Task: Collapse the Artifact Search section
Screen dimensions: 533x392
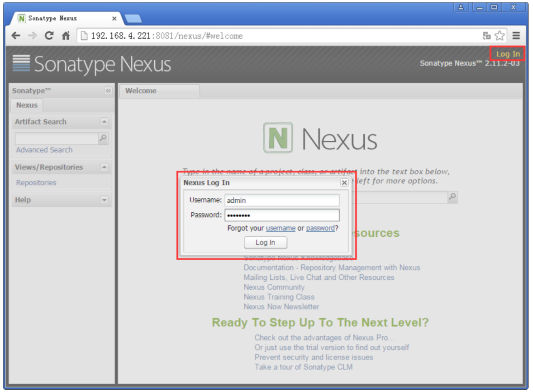Action: [x=104, y=122]
